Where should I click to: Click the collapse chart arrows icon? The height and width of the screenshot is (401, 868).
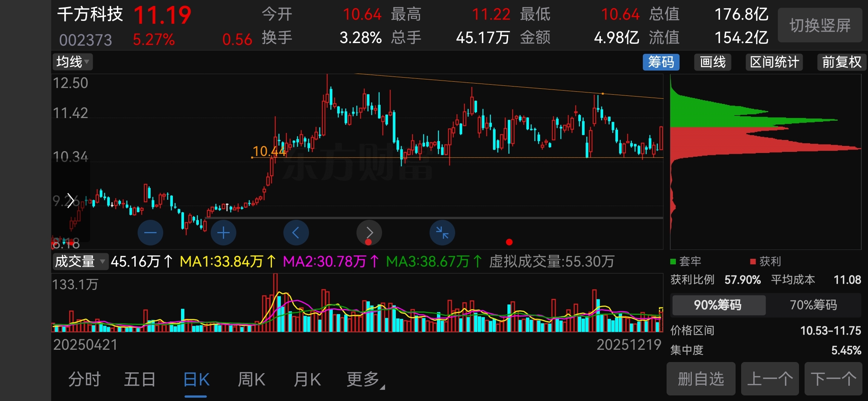(442, 233)
